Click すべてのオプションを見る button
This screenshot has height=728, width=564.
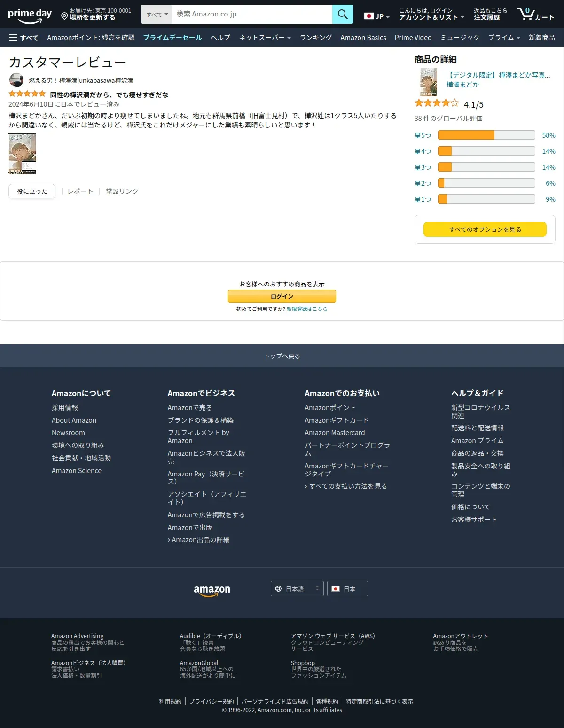tap(485, 229)
